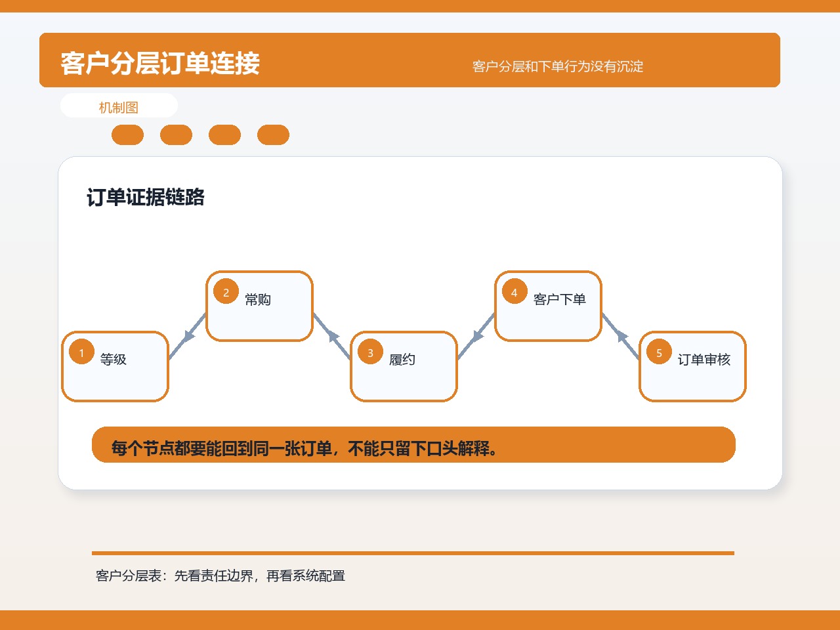
Task: Click the label 客户下单
Action: pos(560,299)
